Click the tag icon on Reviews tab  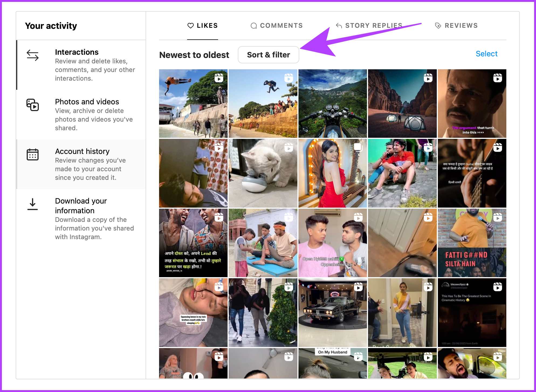pyautogui.click(x=438, y=26)
